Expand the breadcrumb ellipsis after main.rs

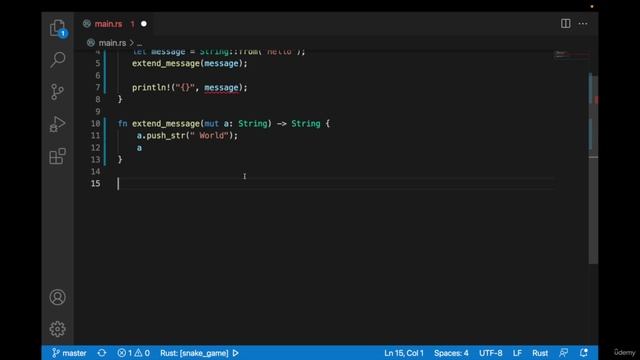click(x=140, y=43)
